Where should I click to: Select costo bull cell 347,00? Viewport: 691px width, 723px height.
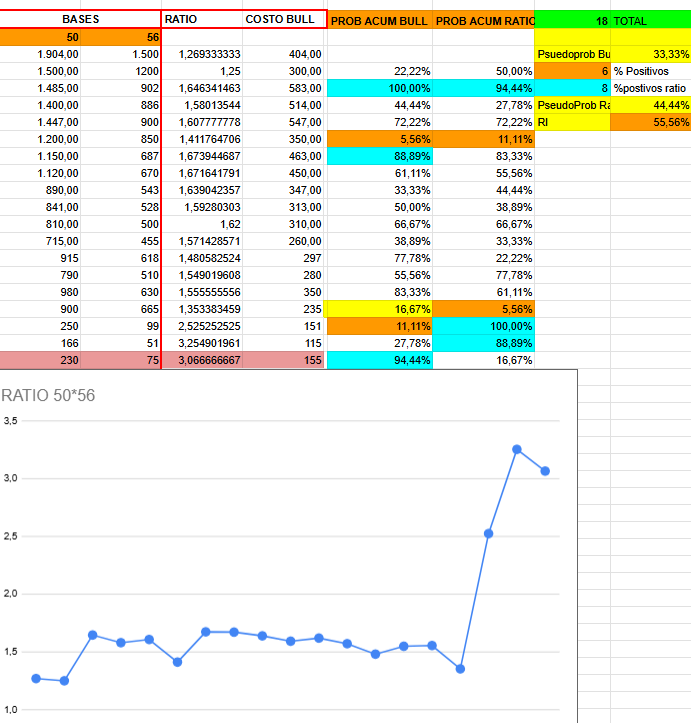tap(283, 190)
